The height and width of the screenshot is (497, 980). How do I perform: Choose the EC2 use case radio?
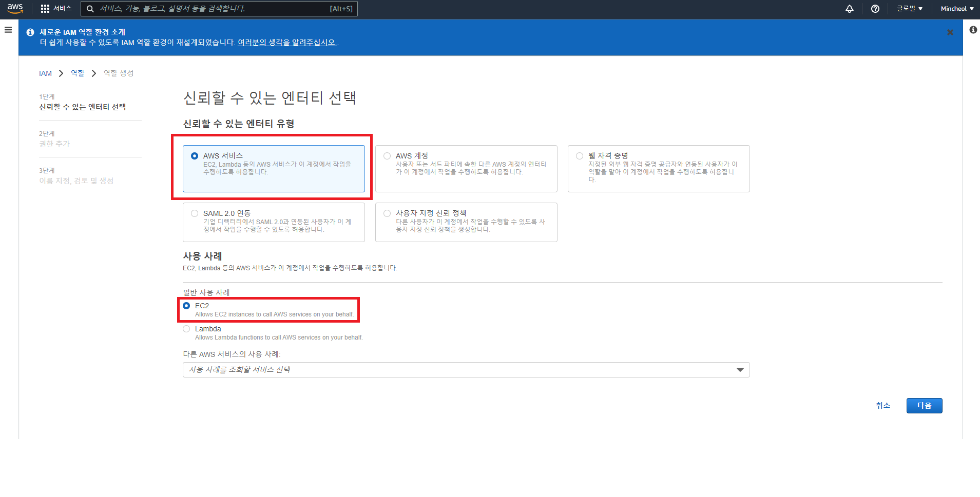[186, 306]
